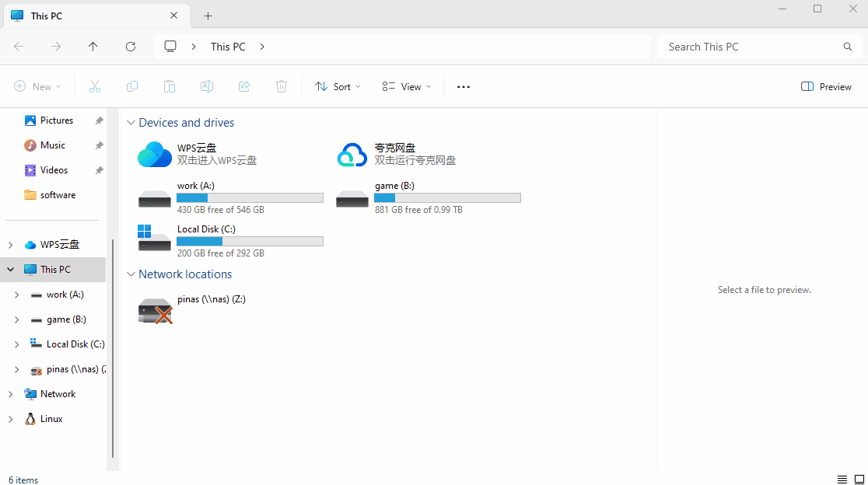The width and height of the screenshot is (868, 485).
Task: Click the Paste icon in the toolbar
Action: [170, 86]
